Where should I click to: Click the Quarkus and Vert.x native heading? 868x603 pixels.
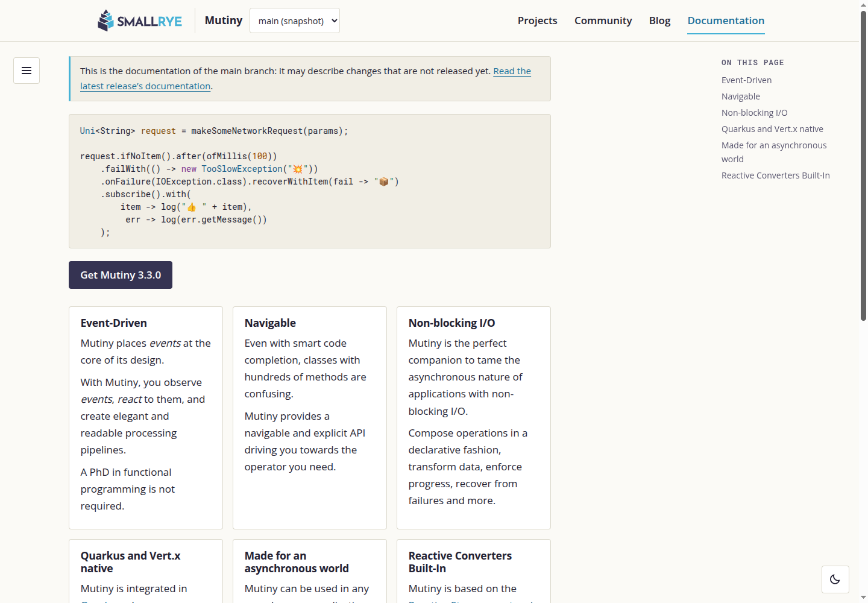click(131, 562)
